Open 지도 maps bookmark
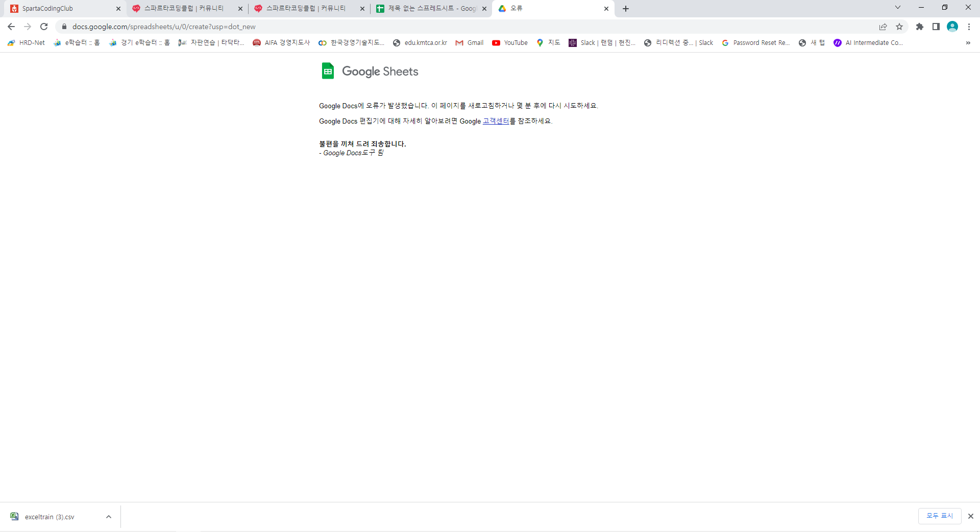This screenshot has height=532, width=980. tap(549, 43)
